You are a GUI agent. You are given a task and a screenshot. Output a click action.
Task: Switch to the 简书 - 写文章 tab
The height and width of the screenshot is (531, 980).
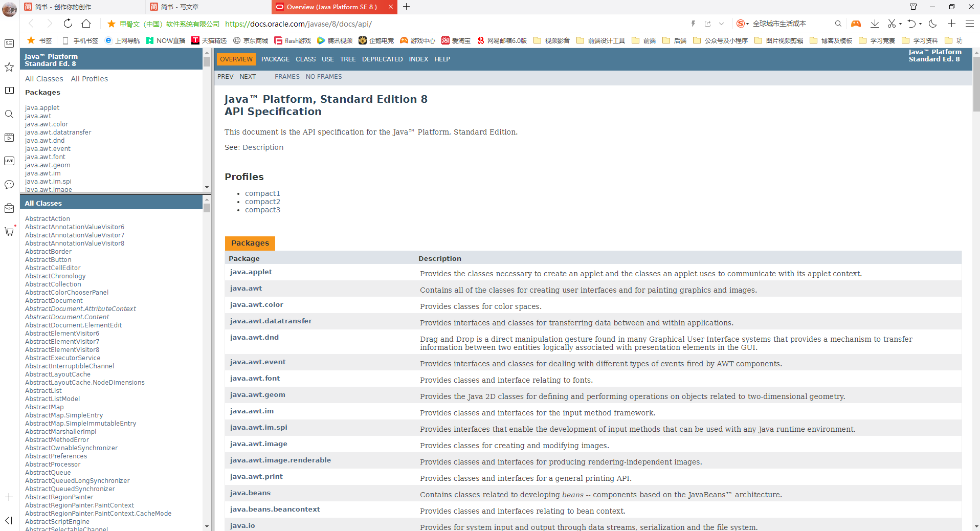tap(209, 7)
